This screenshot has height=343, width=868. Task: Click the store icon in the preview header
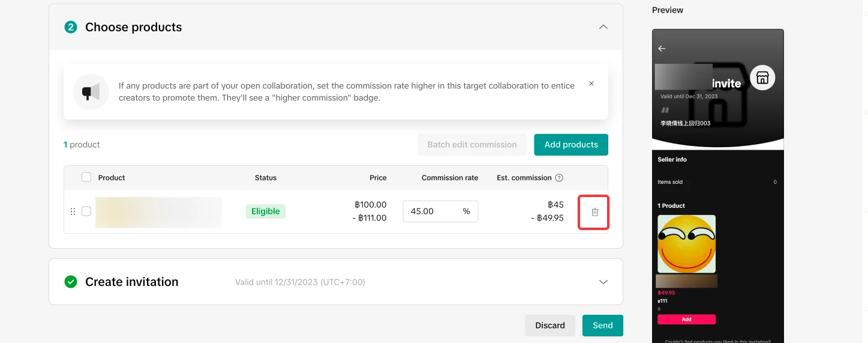click(x=762, y=77)
